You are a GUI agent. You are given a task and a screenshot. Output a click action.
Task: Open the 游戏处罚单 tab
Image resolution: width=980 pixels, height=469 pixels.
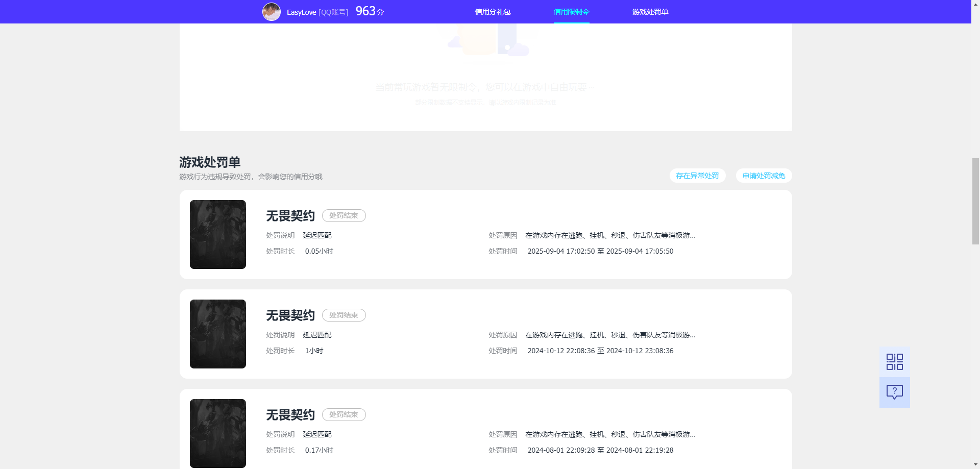click(650, 11)
